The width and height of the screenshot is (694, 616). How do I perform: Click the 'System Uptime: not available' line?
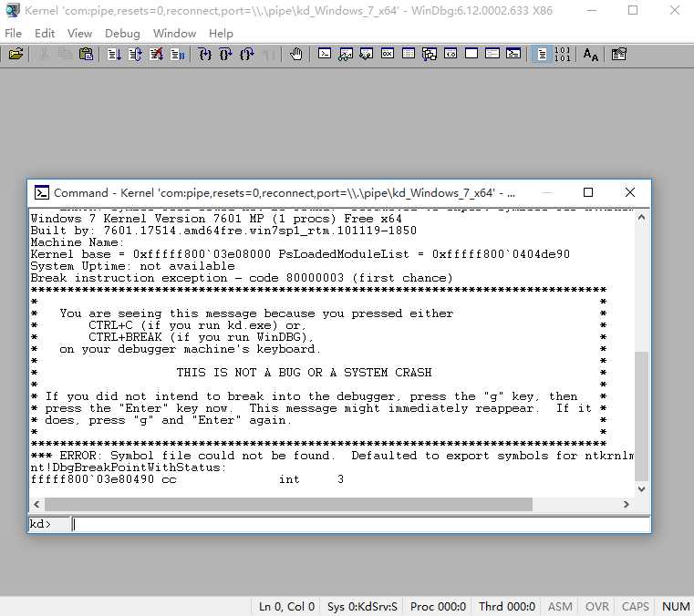(x=132, y=266)
